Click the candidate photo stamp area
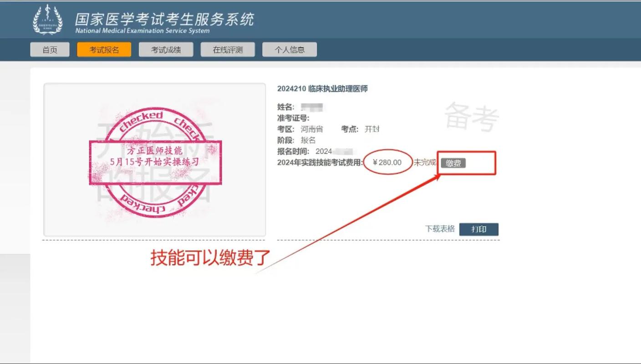This screenshot has width=641, height=364. [154, 159]
